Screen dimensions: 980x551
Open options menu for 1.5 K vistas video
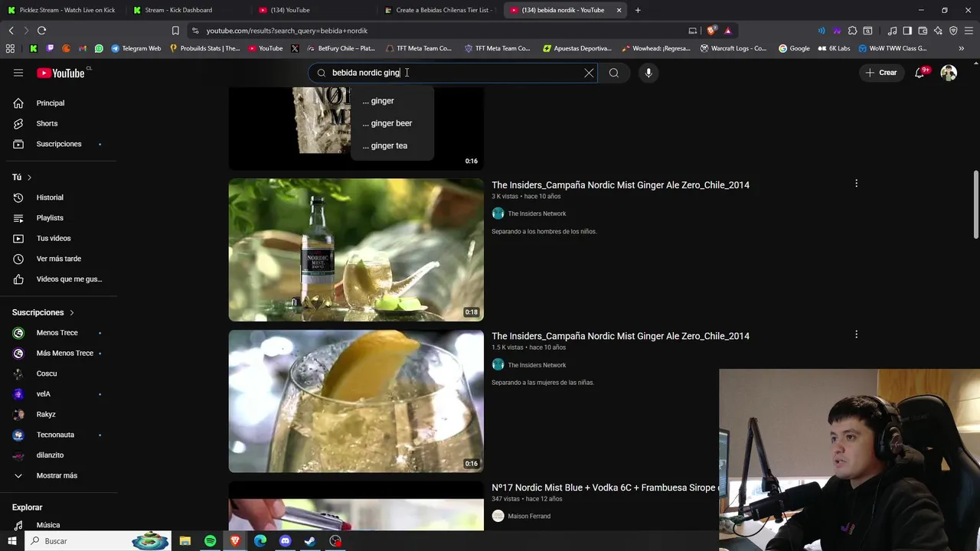point(856,334)
